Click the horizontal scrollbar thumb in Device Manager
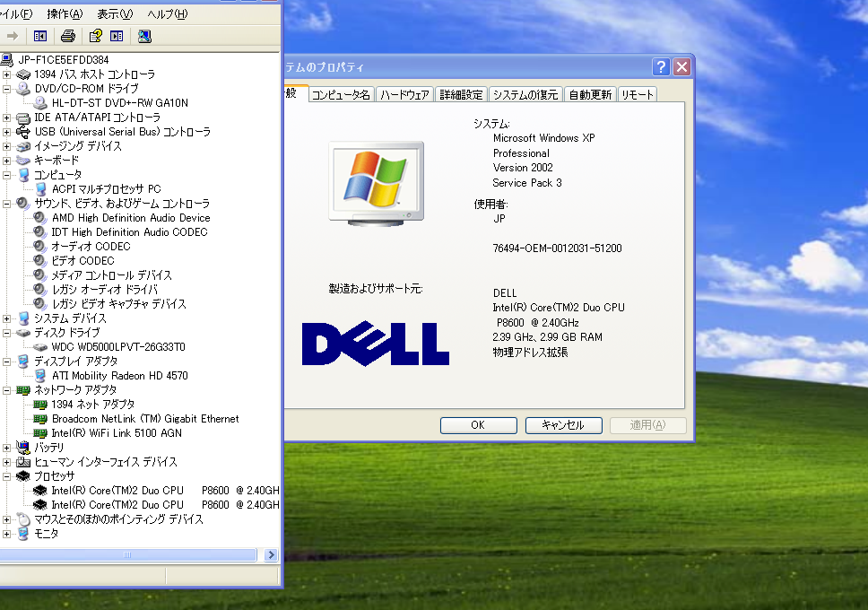This screenshot has height=610, width=868. point(128,554)
